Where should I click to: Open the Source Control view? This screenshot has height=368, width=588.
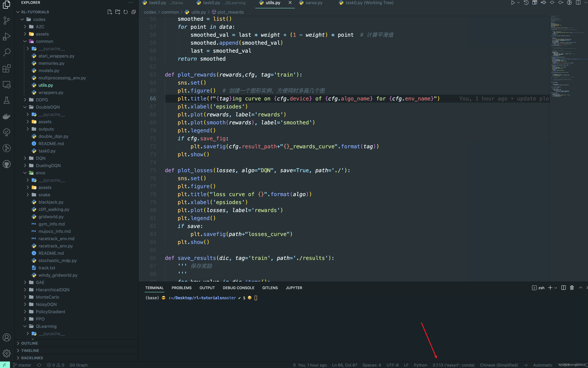pos(7,20)
